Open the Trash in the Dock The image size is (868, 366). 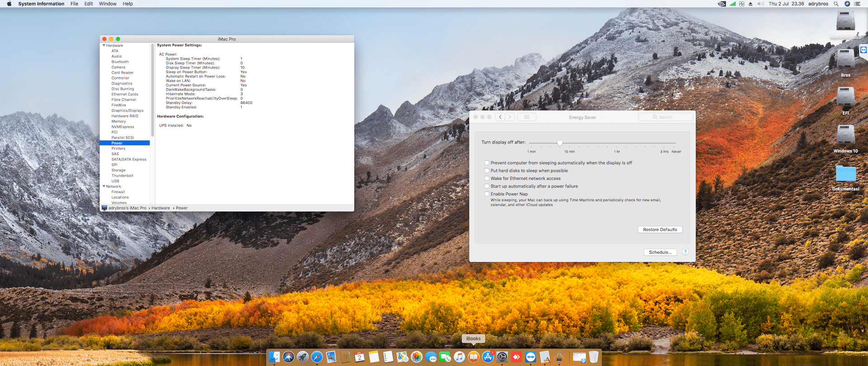594,357
